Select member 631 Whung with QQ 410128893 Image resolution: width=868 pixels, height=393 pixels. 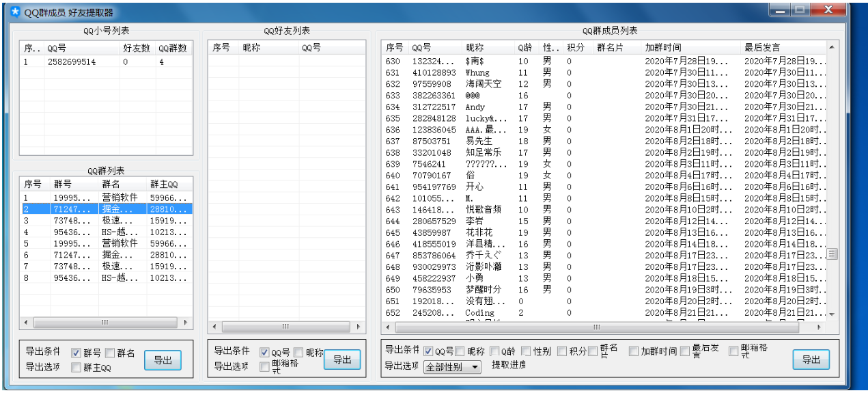[x=604, y=72]
